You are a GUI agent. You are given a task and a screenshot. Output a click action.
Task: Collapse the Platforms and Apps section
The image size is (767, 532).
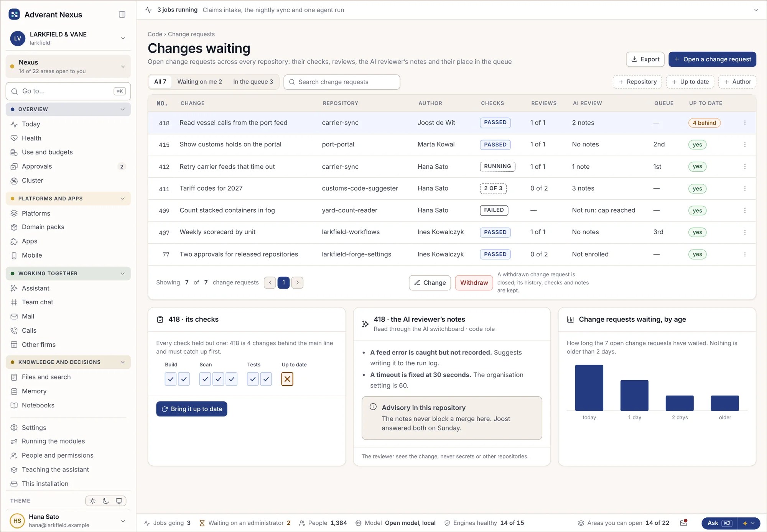pyautogui.click(x=68, y=199)
